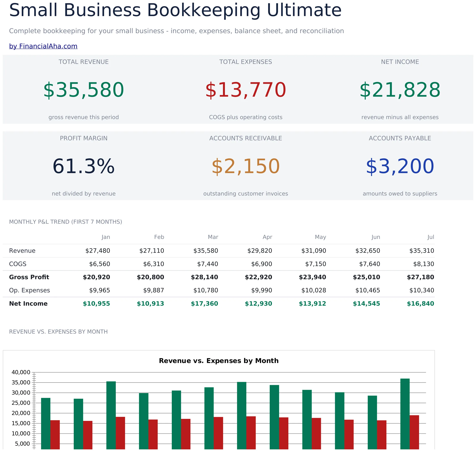Click 'net divided by revenue' caption

(83, 194)
